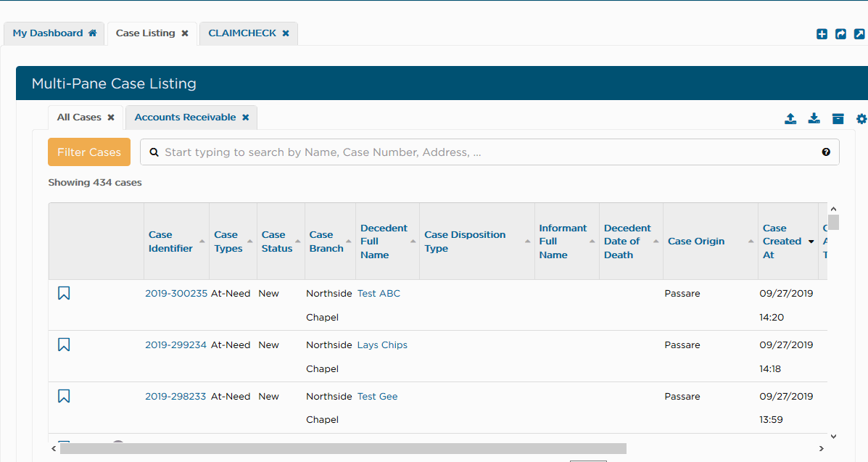Click the plus icon to add a new tab
This screenshot has height=462, width=868.
coord(822,33)
